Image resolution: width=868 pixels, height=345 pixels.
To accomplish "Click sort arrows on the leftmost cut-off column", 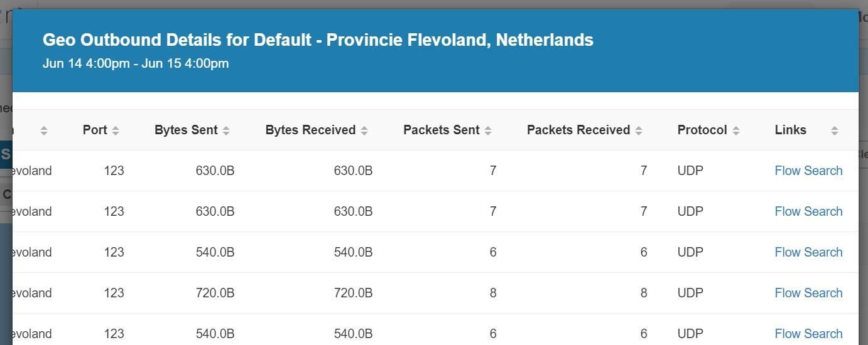I will pyautogui.click(x=44, y=130).
